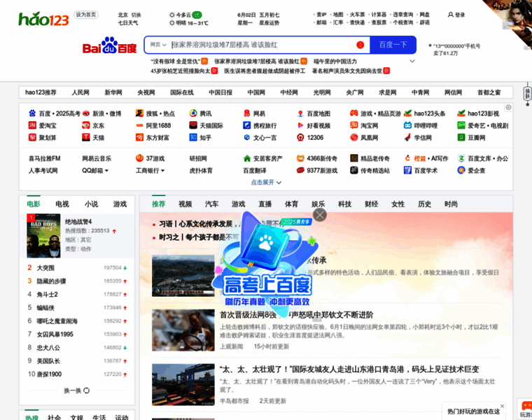Open the 安居客房产 house icon
Screen dimensions: 532x420
click(246, 158)
